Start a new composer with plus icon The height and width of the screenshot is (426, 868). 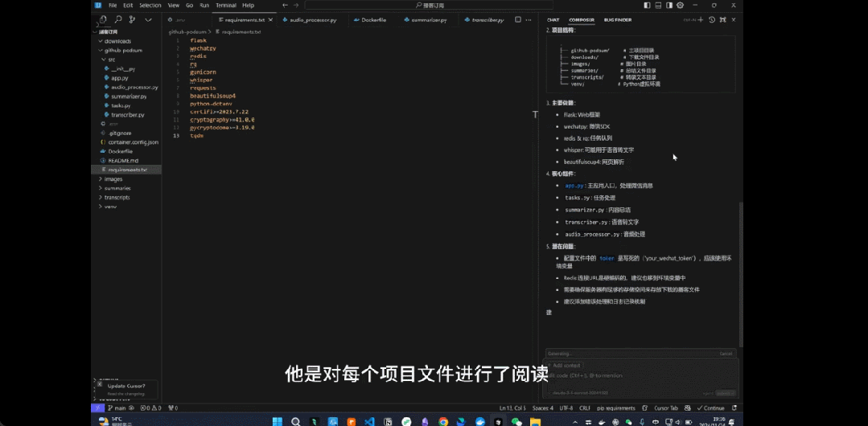tap(701, 19)
